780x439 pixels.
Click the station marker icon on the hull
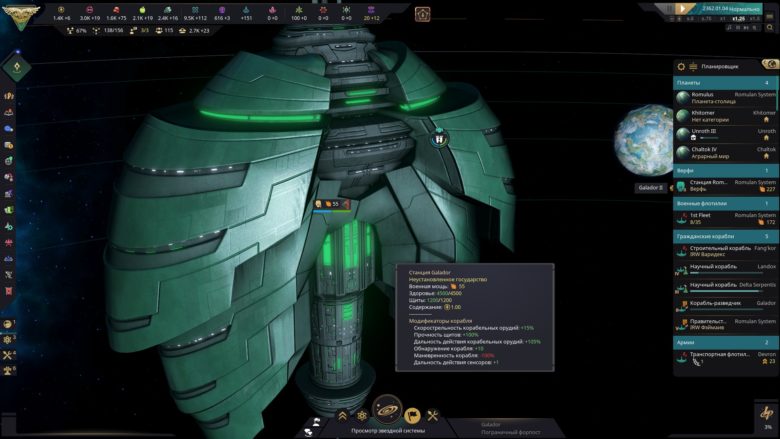pos(439,139)
